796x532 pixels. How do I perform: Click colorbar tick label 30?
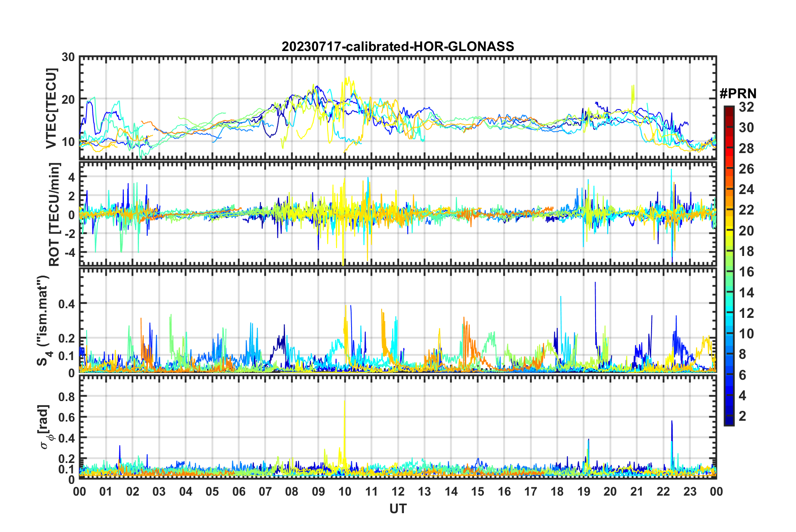click(746, 128)
